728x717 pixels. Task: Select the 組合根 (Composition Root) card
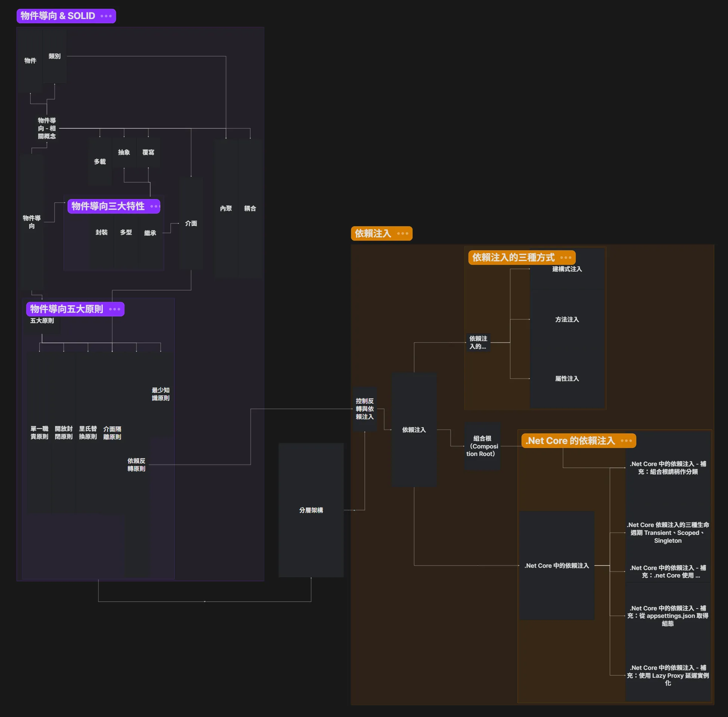pyautogui.click(x=482, y=446)
